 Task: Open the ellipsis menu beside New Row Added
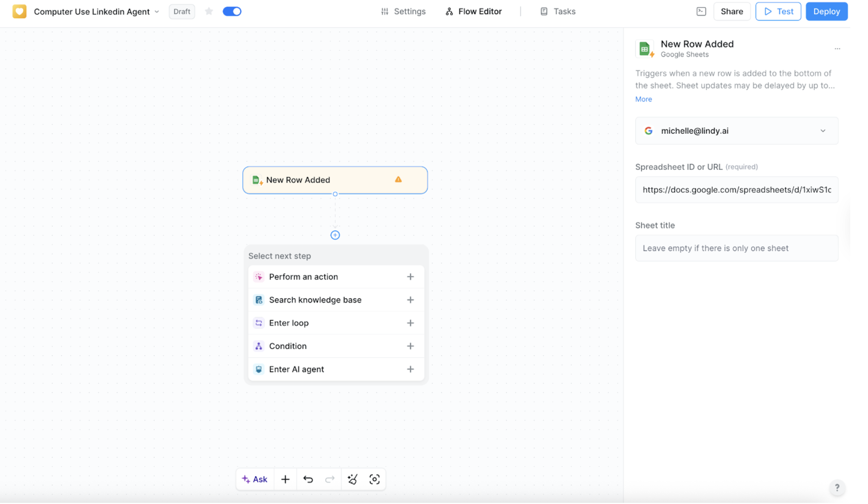838,48
